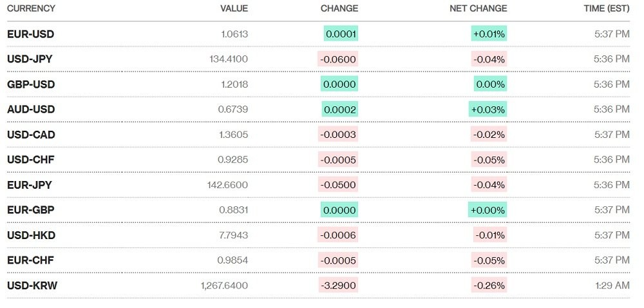Open the EUR-USD currency pair

click(30, 34)
